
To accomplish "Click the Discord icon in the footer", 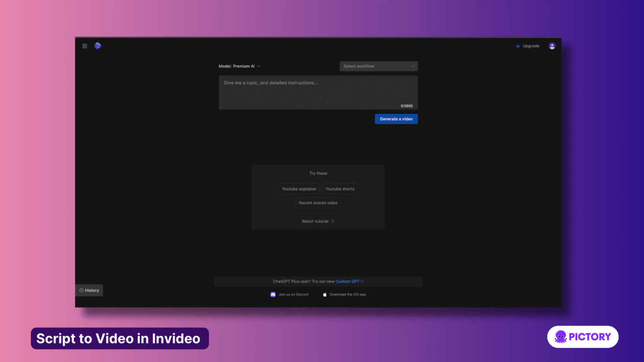I will click(x=272, y=294).
